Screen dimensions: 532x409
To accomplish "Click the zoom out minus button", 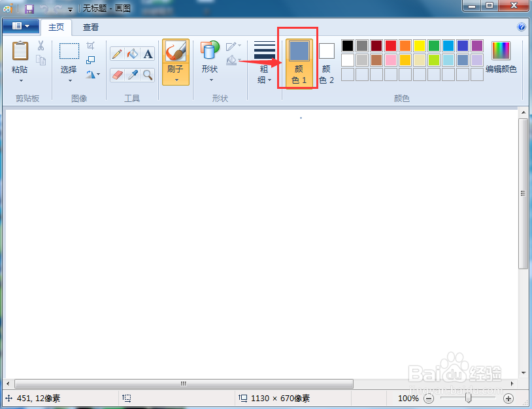I will pos(429,399).
